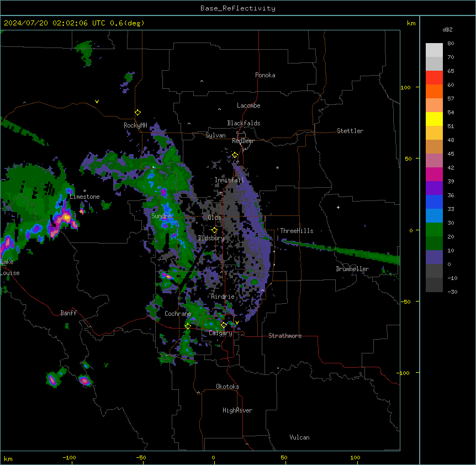Screen dimensions: 476x465
Task: Click the Banff label
Action: (x=68, y=313)
